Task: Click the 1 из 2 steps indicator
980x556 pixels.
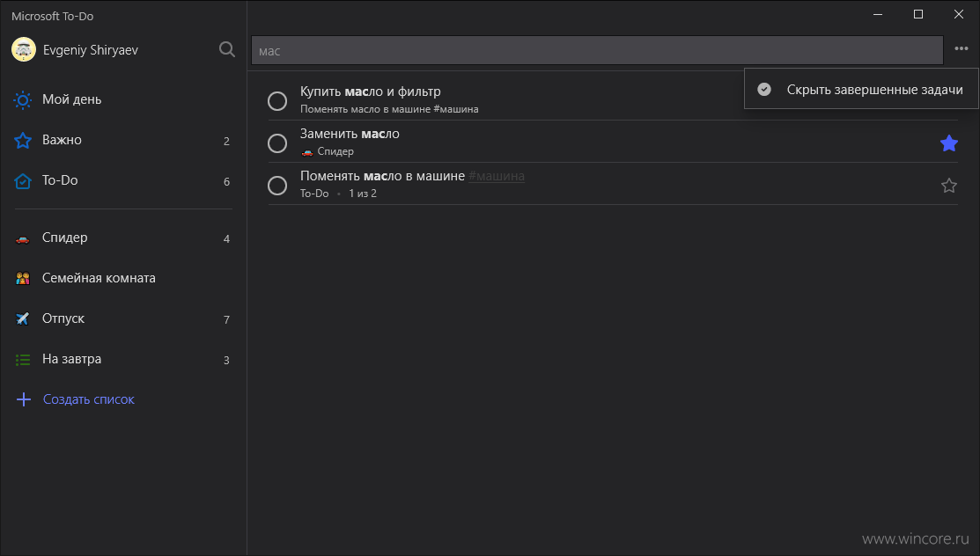Action: (363, 194)
